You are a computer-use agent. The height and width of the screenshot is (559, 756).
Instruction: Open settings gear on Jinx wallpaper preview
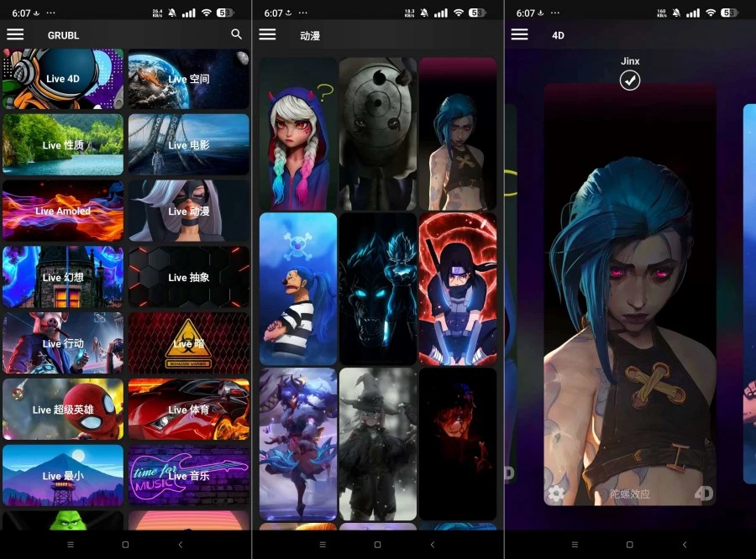click(556, 494)
